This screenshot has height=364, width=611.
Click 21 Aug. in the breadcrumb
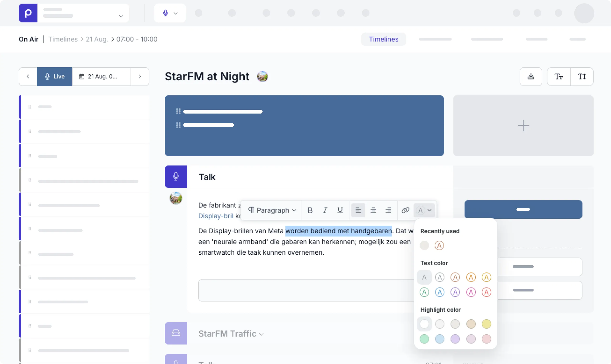coord(97,39)
